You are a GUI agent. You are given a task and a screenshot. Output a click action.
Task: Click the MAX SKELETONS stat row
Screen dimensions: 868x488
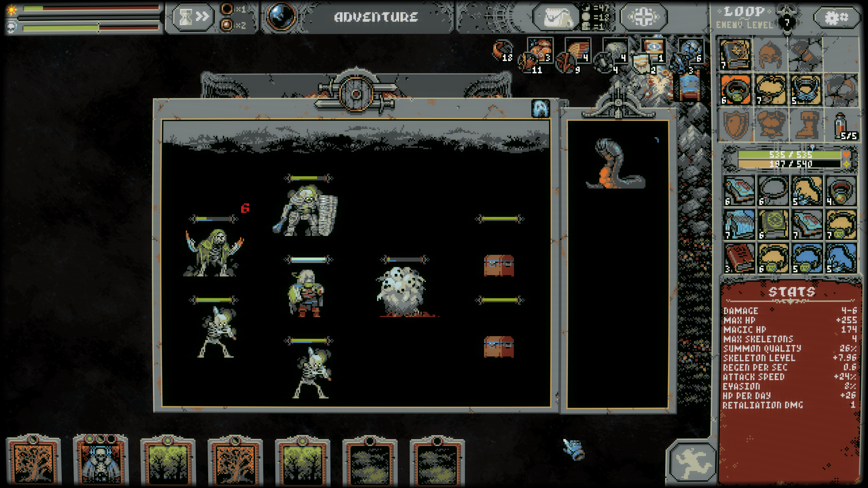pyautogui.click(x=790, y=339)
